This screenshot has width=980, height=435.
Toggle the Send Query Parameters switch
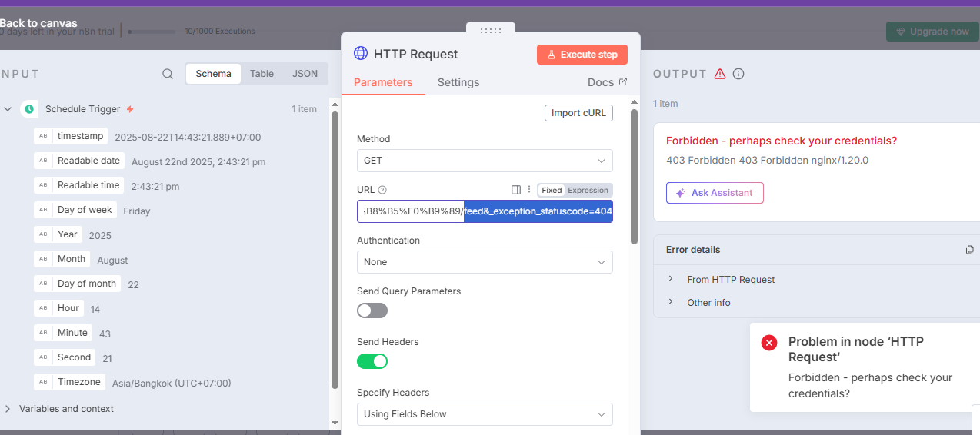[x=372, y=310]
